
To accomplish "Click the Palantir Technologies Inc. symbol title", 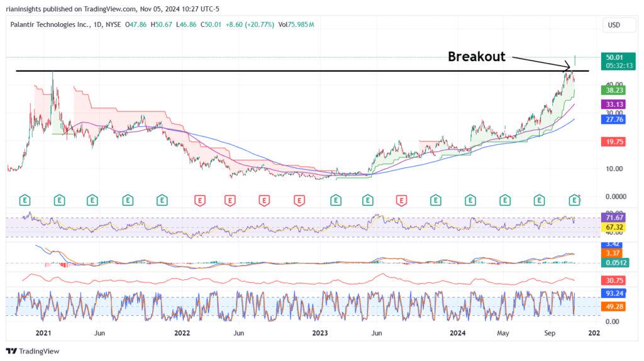I will (x=50, y=25).
